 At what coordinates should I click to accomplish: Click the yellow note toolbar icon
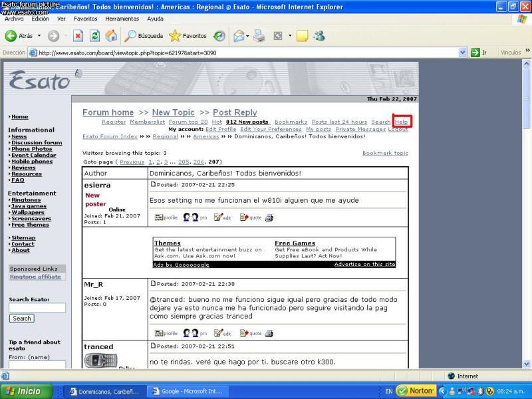302,36
